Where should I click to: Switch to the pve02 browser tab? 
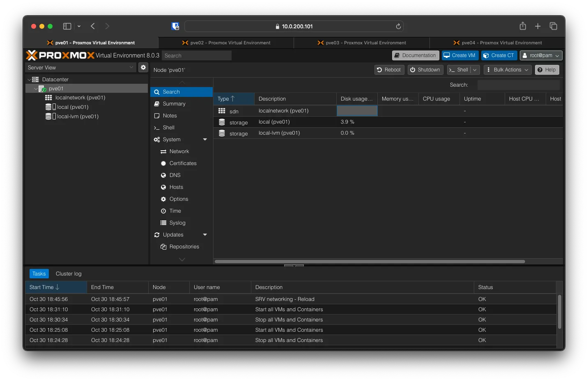pyautogui.click(x=226, y=43)
